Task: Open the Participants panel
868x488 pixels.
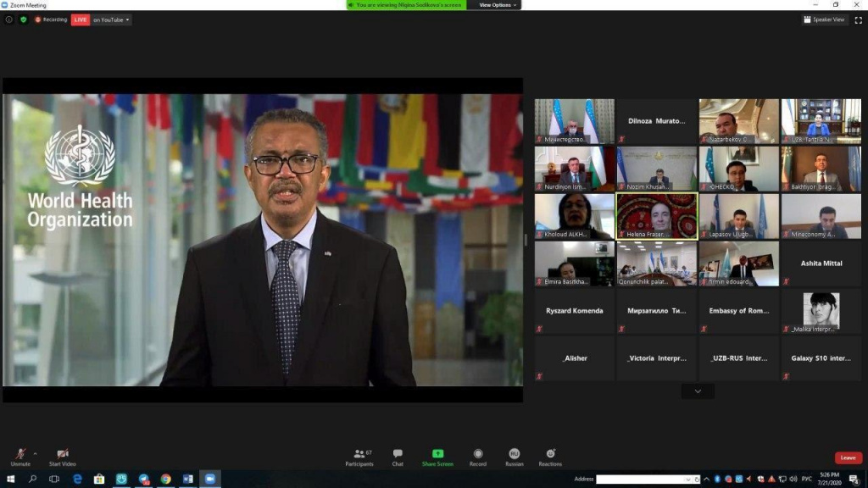Action: tap(359, 455)
